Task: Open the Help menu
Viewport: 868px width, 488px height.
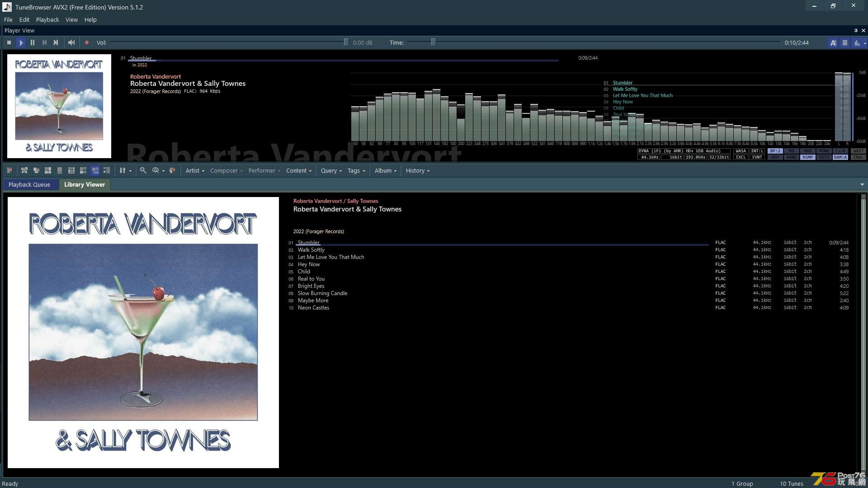Action: (x=90, y=19)
